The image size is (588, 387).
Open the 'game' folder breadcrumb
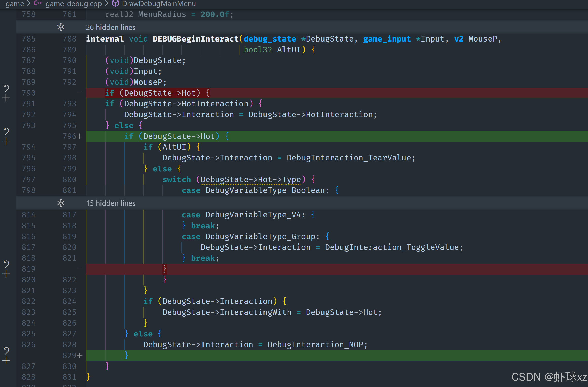pos(15,4)
